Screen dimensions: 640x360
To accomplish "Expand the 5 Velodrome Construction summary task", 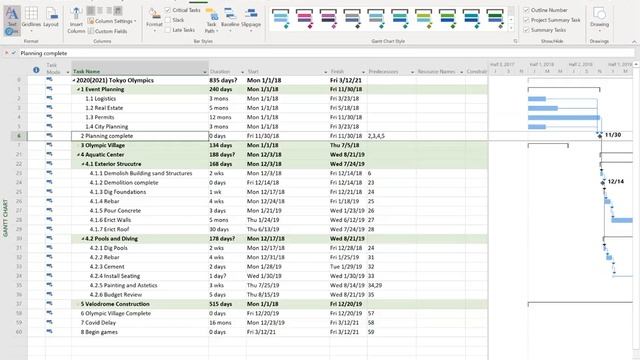I will (78, 304).
